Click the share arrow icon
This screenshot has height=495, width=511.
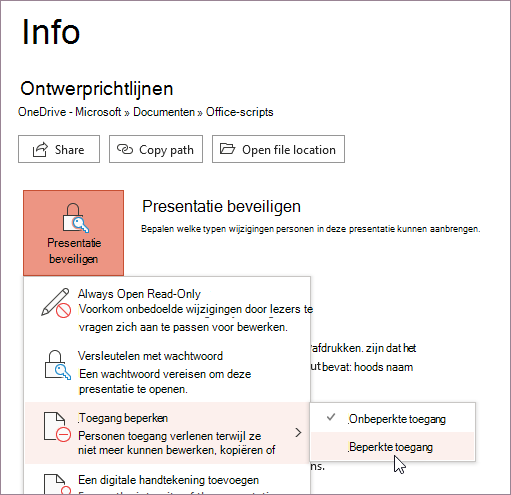pyautogui.click(x=40, y=149)
